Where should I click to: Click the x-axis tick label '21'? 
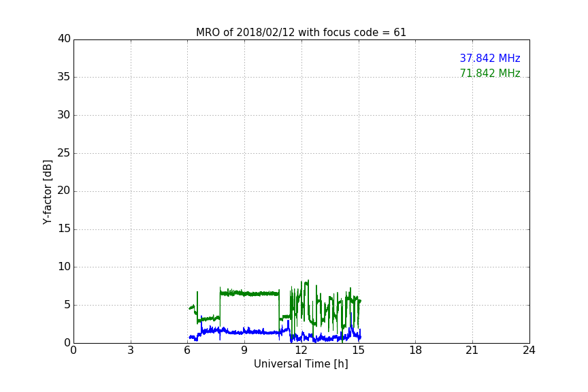[x=472, y=350]
